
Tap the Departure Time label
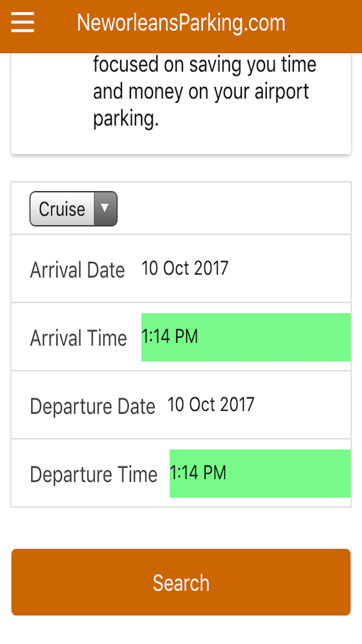click(93, 474)
